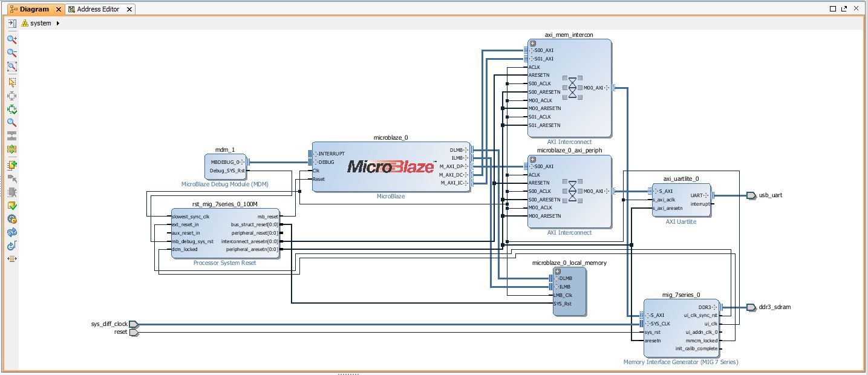This screenshot has width=868, height=375.
Task: Click the Validate Design checkmark icon
Action: tap(11, 206)
